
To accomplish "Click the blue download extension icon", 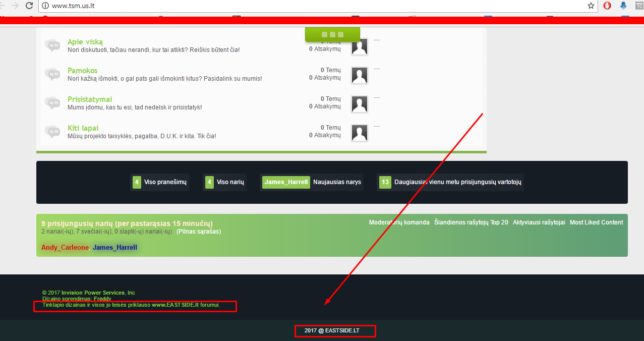I will 623,6.
